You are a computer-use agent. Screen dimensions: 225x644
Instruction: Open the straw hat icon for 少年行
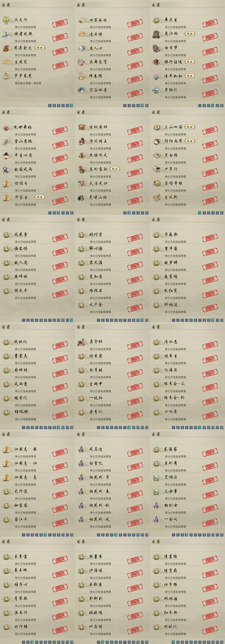click(156, 169)
